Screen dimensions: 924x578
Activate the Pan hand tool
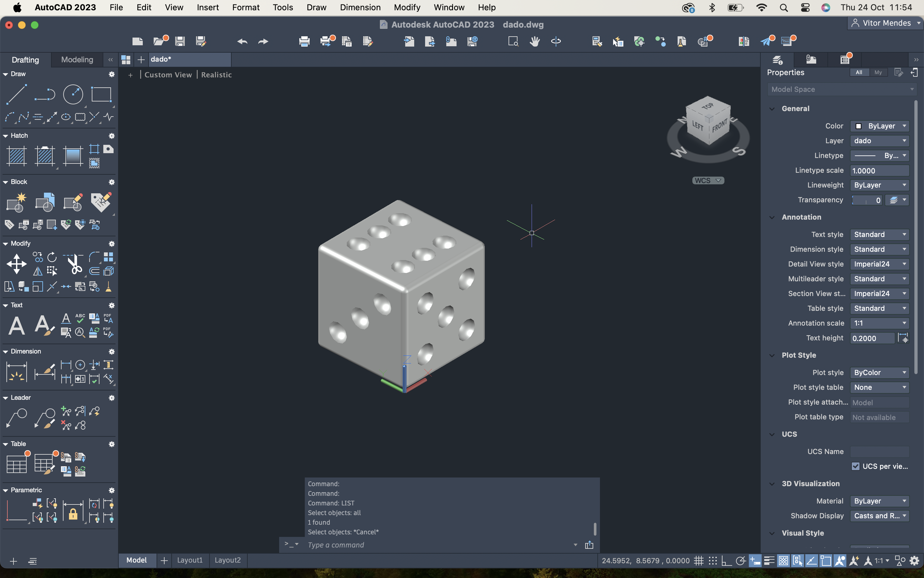pos(535,41)
